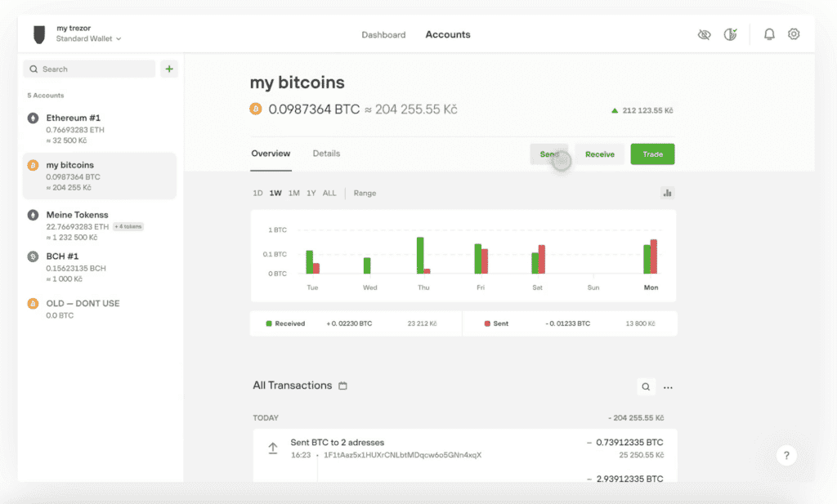The image size is (837, 504).
Task: Switch to the Dashboard tab
Action: click(383, 34)
